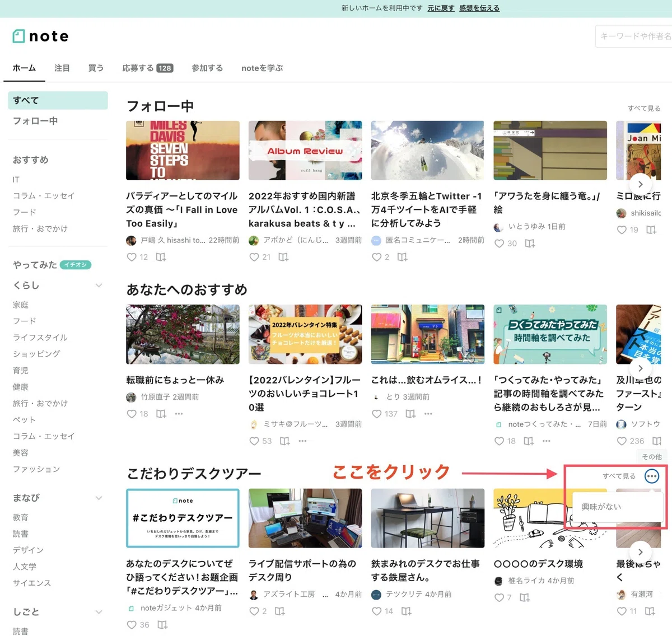Expand the まなび category chevron
Viewport: 672px width, 636px height.
point(99,498)
